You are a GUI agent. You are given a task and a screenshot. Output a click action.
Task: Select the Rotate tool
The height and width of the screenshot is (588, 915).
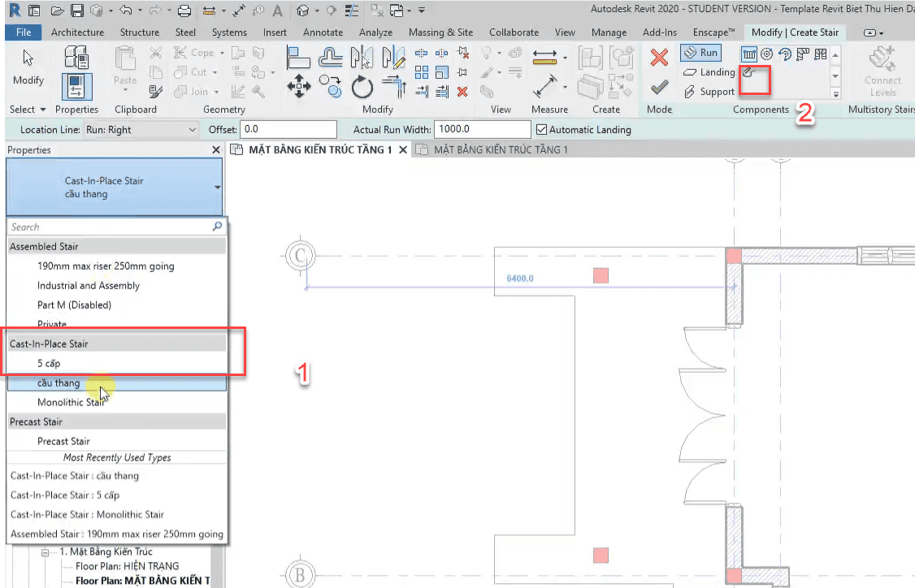362,86
